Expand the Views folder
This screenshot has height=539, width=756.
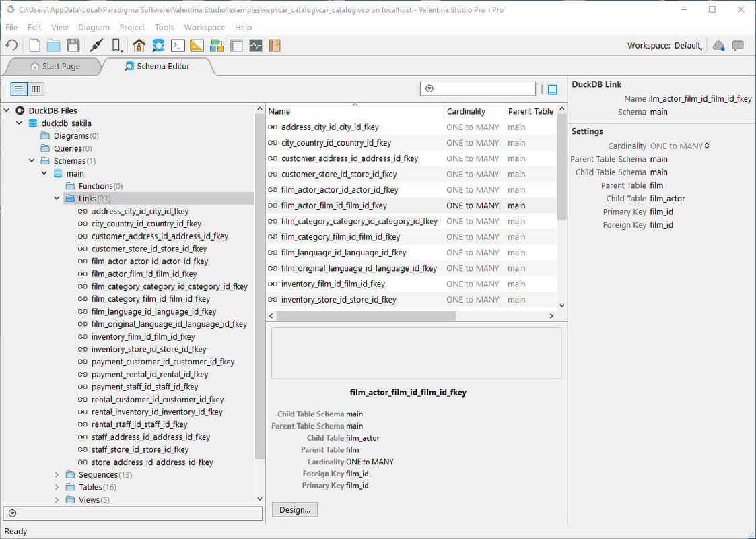57,499
